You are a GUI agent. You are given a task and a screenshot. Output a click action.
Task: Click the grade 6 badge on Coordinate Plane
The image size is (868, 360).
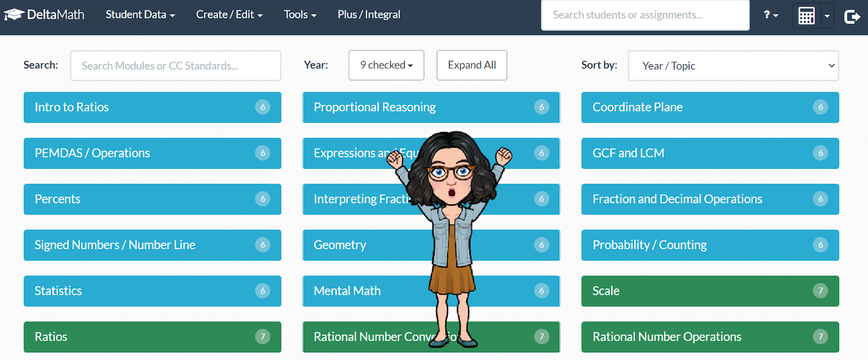tap(820, 107)
